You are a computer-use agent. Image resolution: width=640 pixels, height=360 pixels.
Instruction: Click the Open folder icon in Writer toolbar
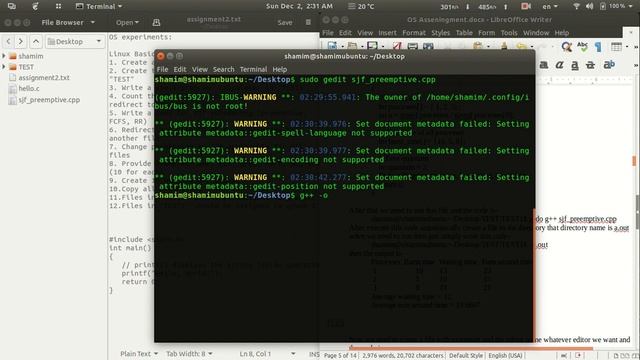352,46
